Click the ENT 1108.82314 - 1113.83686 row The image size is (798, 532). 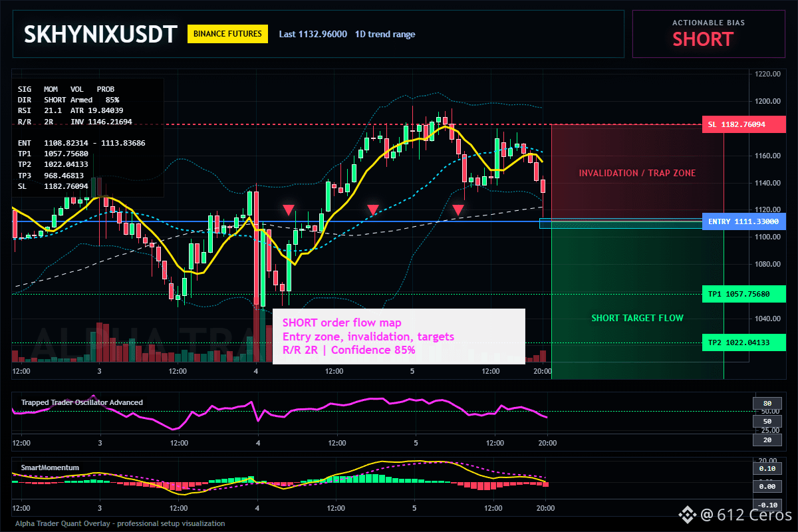click(x=82, y=143)
